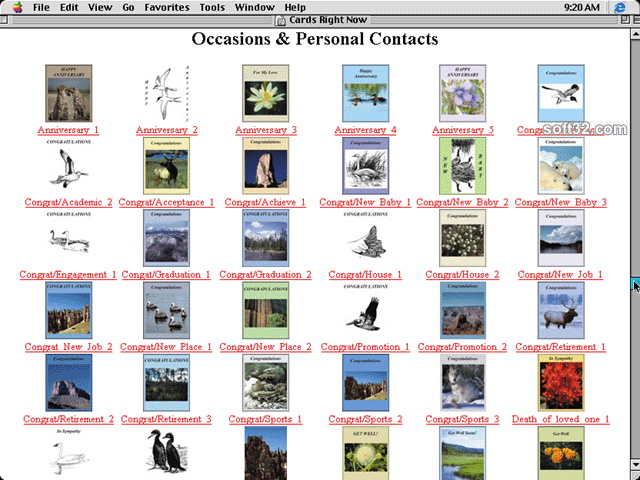Click the Death of loved one 1 link

561,419
